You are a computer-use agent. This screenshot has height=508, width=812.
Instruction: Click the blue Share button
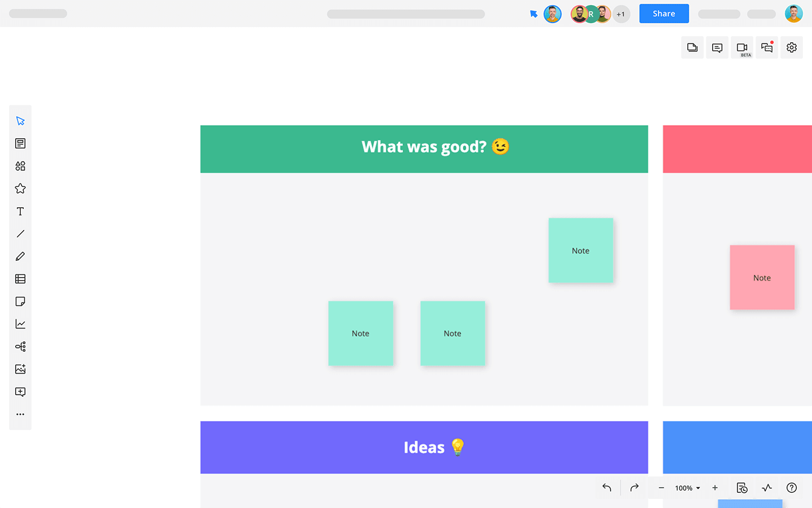tap(664, 14)
